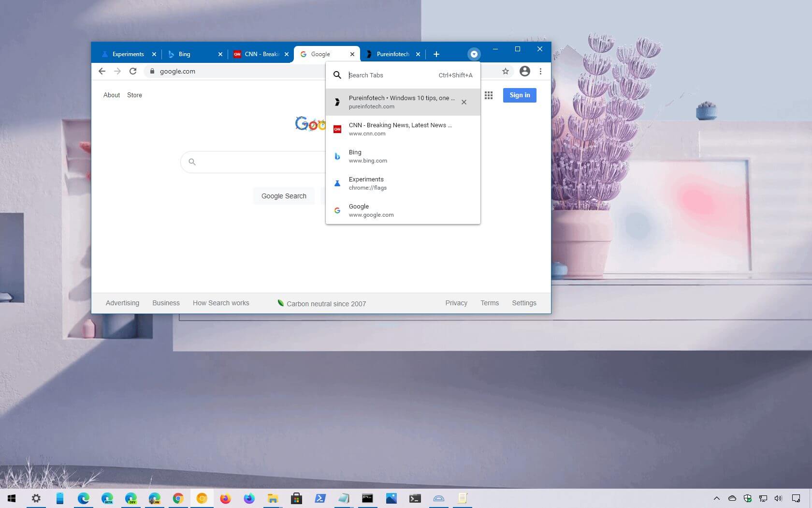Switch to the Experiments tab
Screen dimensions: 812x508
click(128, 54)
